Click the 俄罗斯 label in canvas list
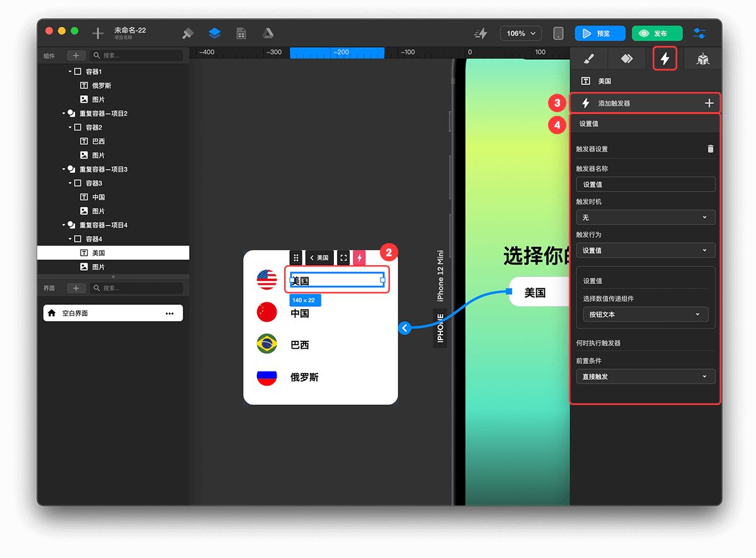 pyautogui.click(x=304, y=377)
